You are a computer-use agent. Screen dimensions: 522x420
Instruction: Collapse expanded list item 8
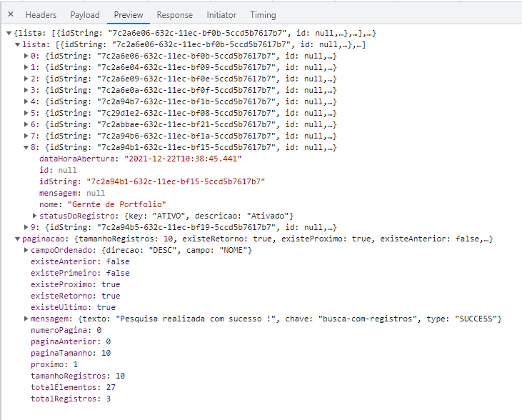(26, 148)
